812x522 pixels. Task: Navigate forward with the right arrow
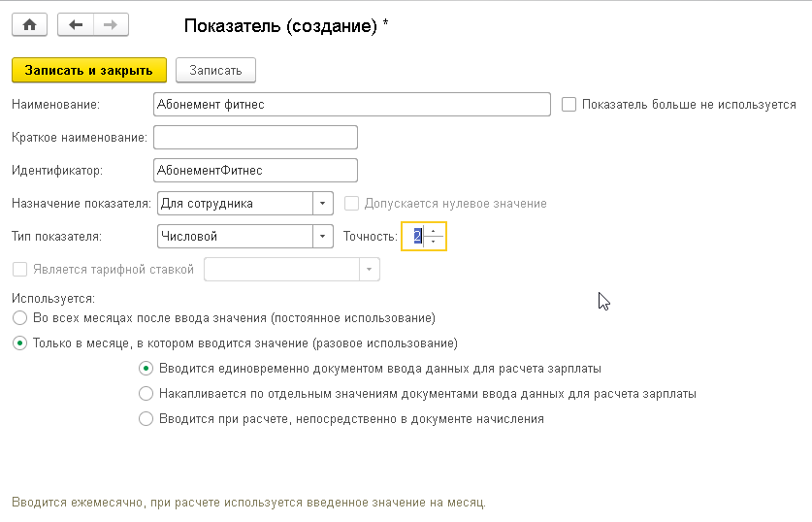point(111,24)
